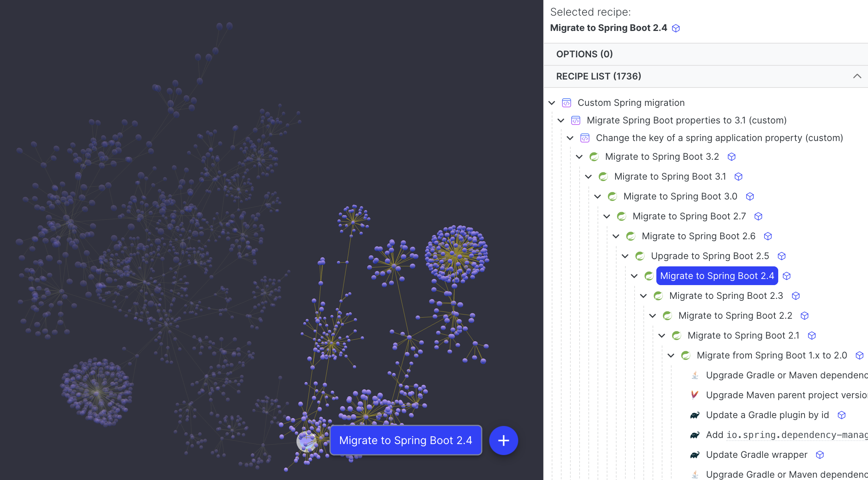The height and width of the screenshot is (480, 868).
Task: Collapse Migrate Spring Boot properties to 3.1 node
Action: [561, 120]
